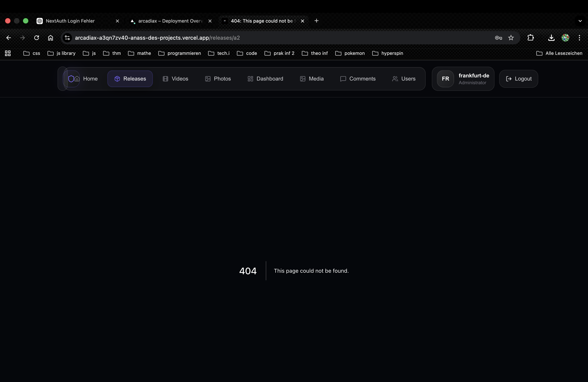588x382 pixels.
Task: Click the shield logo icon in navbar
Action: click(x=71, y=79)
